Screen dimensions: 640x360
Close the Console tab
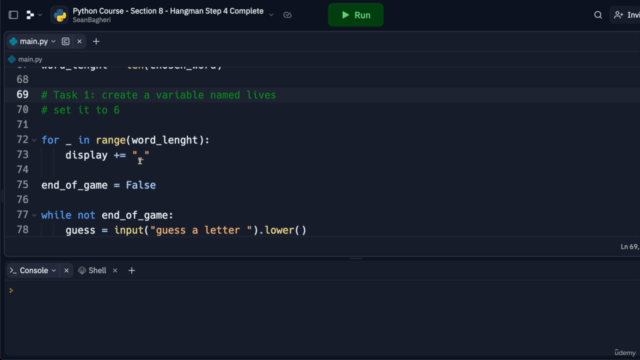click(x=66, y=271)
